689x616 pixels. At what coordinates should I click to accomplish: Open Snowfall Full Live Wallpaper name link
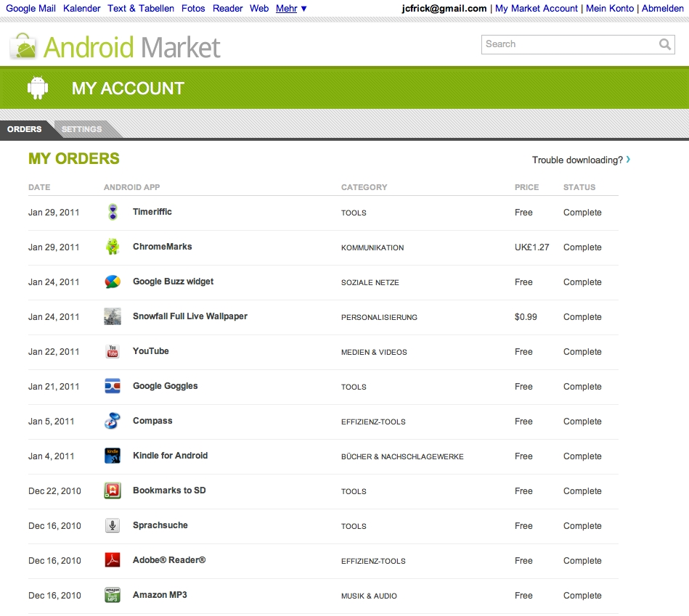click(189, 316)
